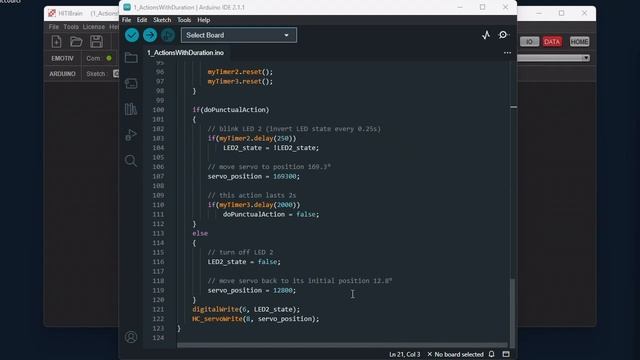Click 'if(myTimer3.delay(2000))' on line 110

coord(254,205)
